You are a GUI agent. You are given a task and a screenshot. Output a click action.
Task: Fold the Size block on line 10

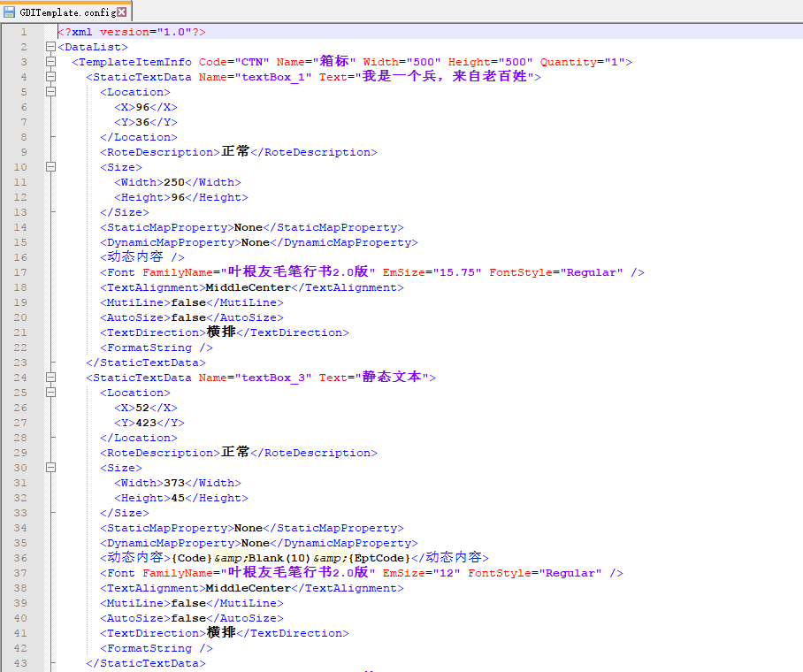pos(50,167)
